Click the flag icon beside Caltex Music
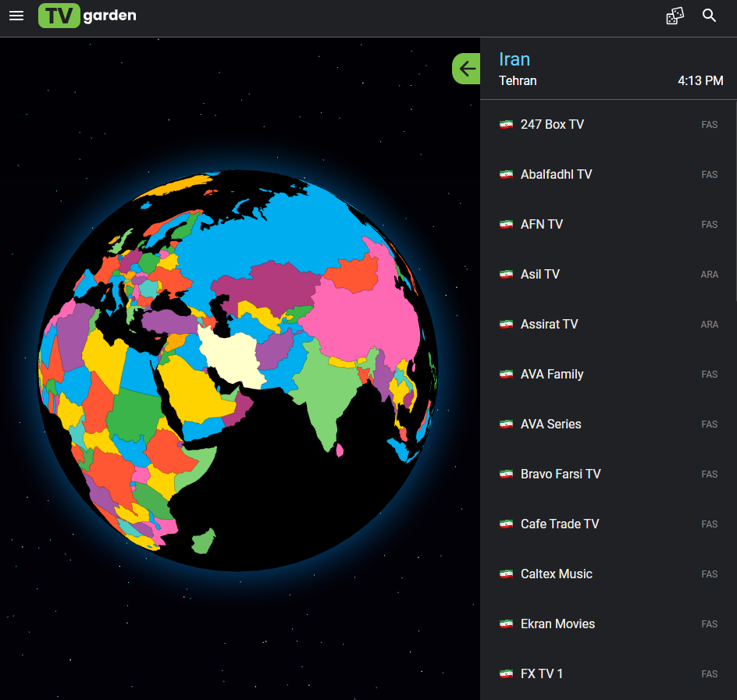This screenshot has height=700, width=737. tap(506, 574)
